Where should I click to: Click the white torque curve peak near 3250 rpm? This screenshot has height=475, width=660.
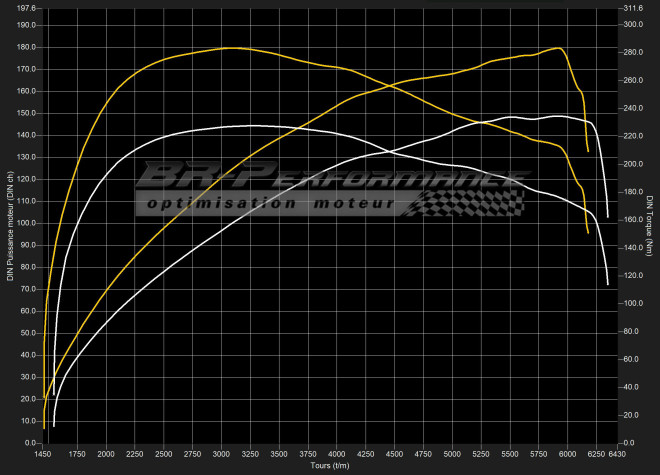[x=250, y=125]
